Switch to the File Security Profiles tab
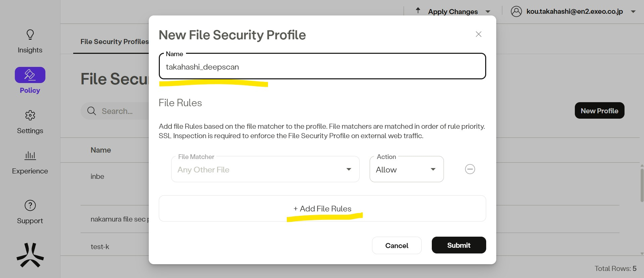The height and width of the screenshot is (278, 644). click(x=114, y=42)
